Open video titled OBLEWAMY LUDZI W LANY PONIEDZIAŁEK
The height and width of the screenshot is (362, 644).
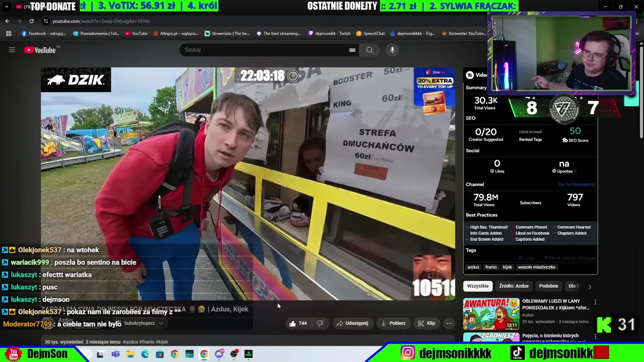(x=555, y=304)
